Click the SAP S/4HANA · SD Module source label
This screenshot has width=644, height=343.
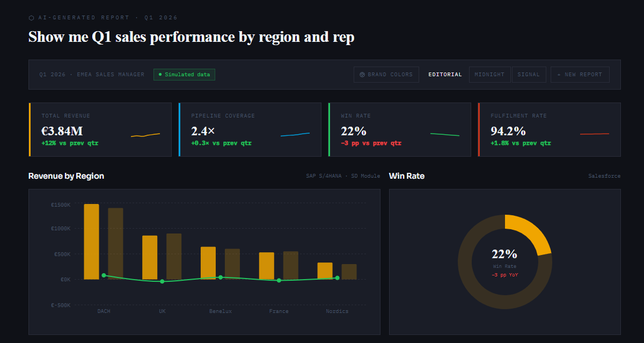[x=343, y=176]
